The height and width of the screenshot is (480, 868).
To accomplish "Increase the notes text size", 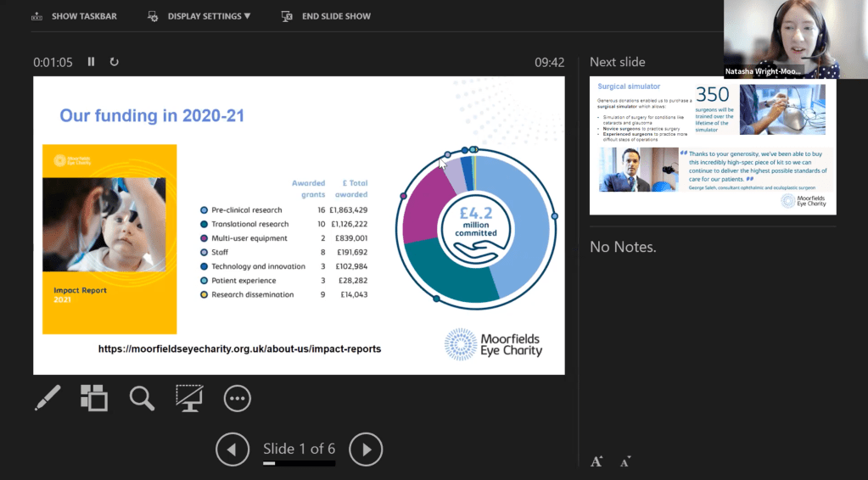I will pos(596,461).
